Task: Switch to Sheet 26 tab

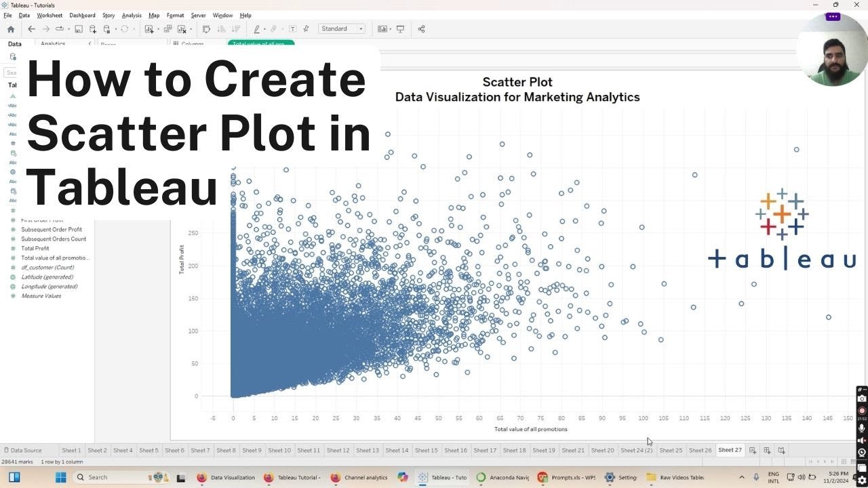Action: pyautogui.click(x=700, y=450)
